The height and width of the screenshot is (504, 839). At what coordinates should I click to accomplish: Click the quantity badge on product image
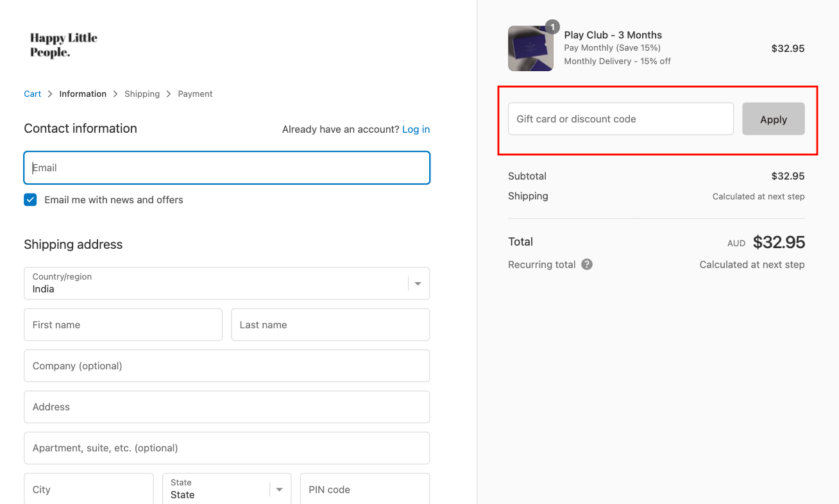552,27
